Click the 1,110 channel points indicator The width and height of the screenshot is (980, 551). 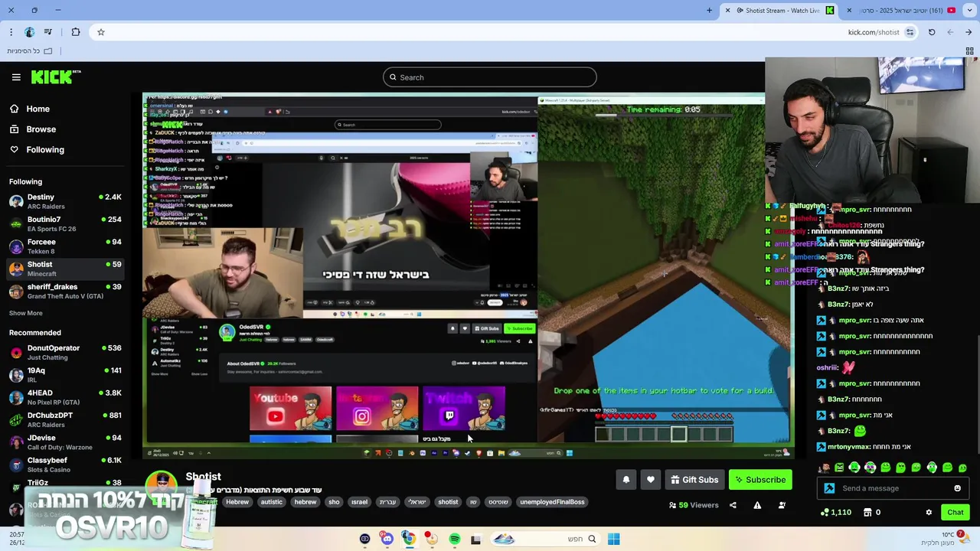835,513
